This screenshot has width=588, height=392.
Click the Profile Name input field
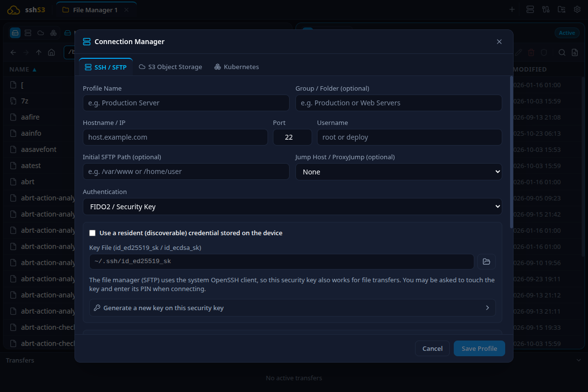pos(186,103)
